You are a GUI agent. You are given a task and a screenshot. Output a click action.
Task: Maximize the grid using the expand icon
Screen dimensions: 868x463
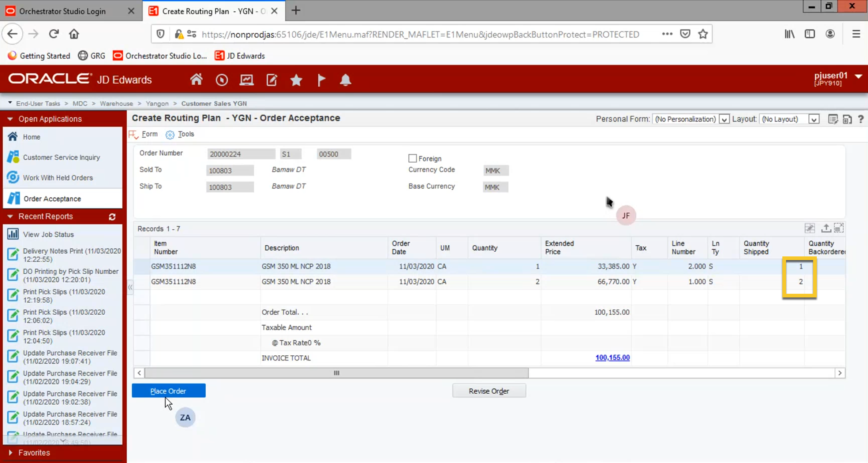(839, 228)
